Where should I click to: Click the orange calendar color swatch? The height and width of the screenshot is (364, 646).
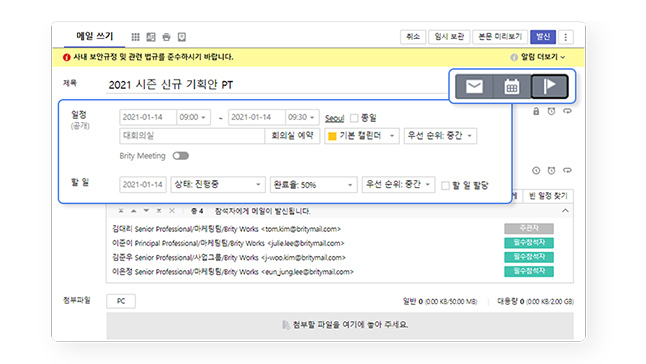pyautogui.click(x=332, y=136)
